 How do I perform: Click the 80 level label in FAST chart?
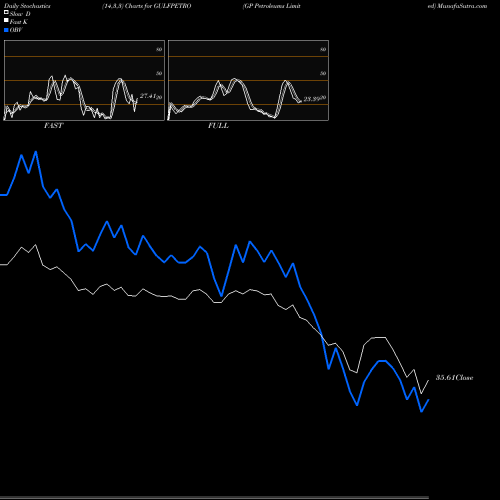[x=159, y=49]
